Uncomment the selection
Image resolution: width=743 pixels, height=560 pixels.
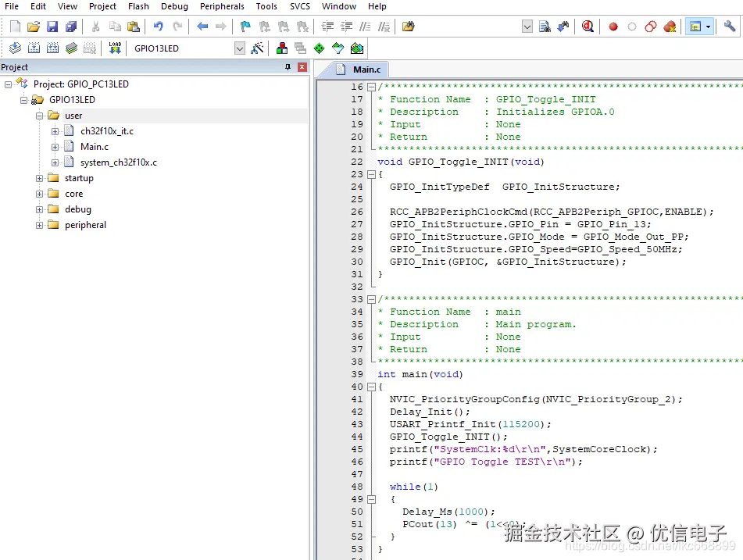click(384, 27)
